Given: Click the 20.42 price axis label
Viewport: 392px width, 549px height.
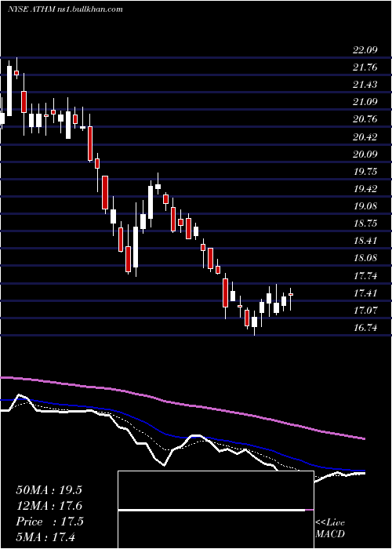Looking at the screenshot, I should [365, 136].
